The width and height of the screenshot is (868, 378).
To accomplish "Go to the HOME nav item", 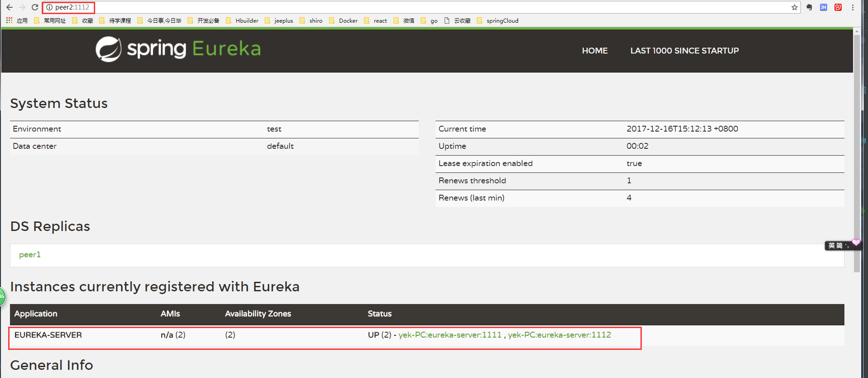I will (x=595, y=51).
